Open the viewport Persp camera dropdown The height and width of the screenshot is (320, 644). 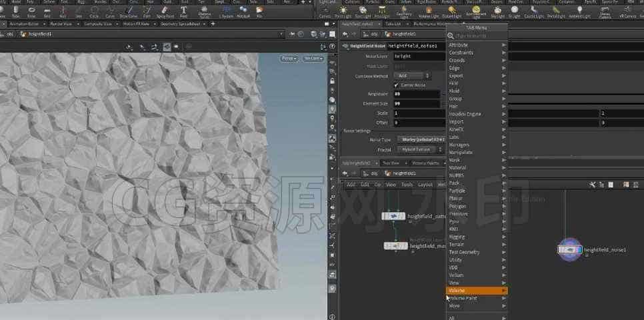289,59
